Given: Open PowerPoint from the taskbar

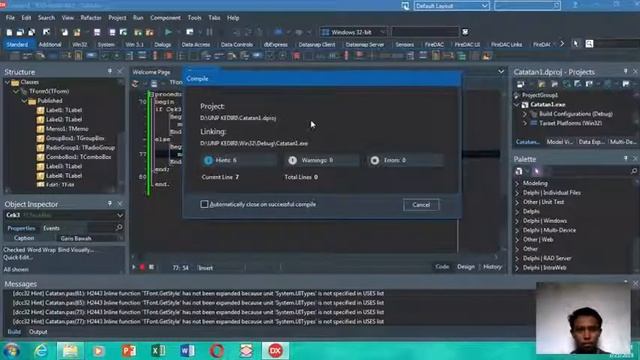Looking at the screenshot, I should pyautogui.click(x=129, y=351).
